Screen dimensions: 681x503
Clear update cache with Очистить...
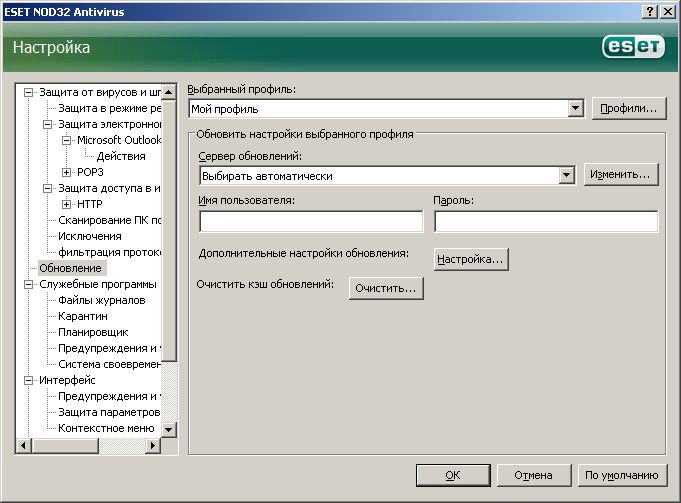(x=386, y=288)
